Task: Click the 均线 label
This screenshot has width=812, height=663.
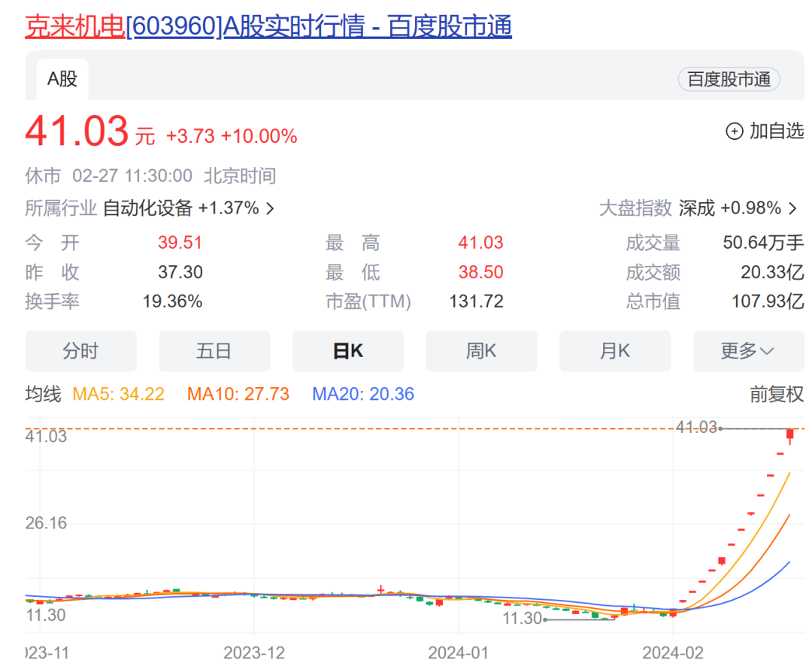Action: [x=43, y=395]
